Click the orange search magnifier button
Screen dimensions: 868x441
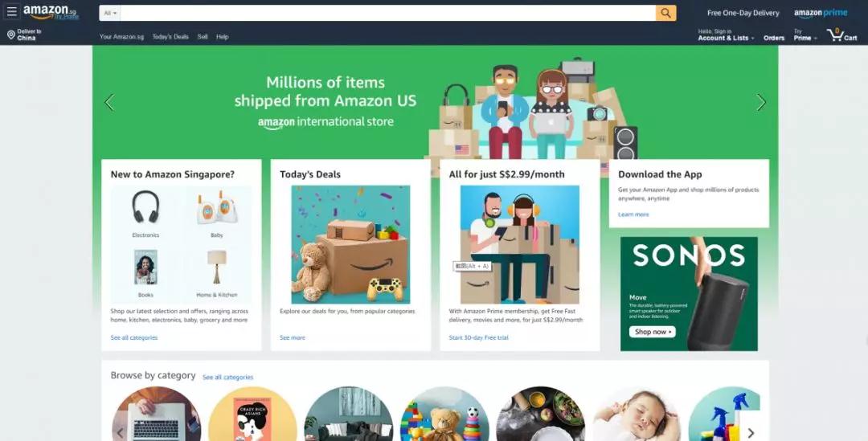click(x=666, y=13)
